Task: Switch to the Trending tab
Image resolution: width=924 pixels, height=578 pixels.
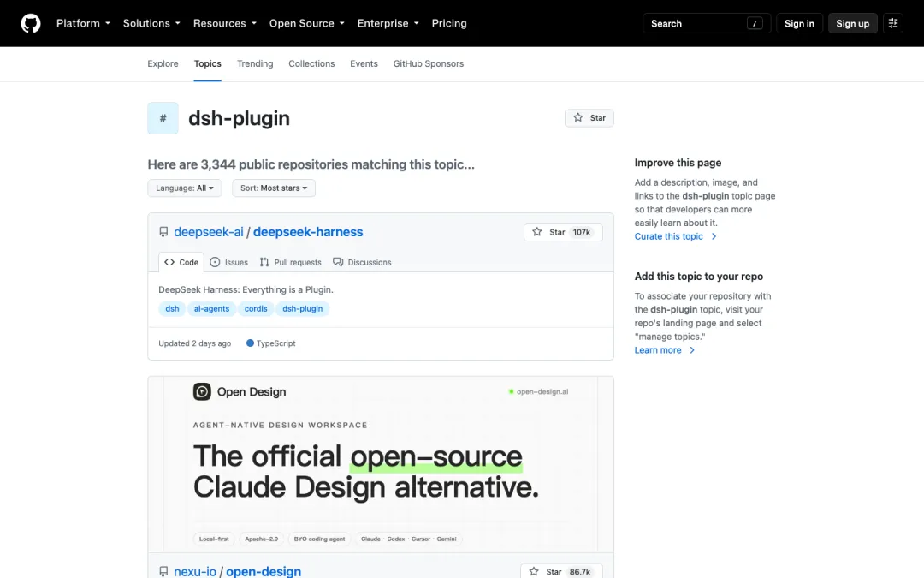Action: (x=255, y=63)
